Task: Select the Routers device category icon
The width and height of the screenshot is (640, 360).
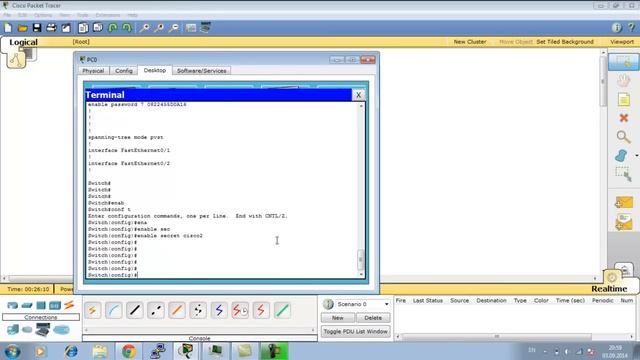Action: tap(12, 305)
